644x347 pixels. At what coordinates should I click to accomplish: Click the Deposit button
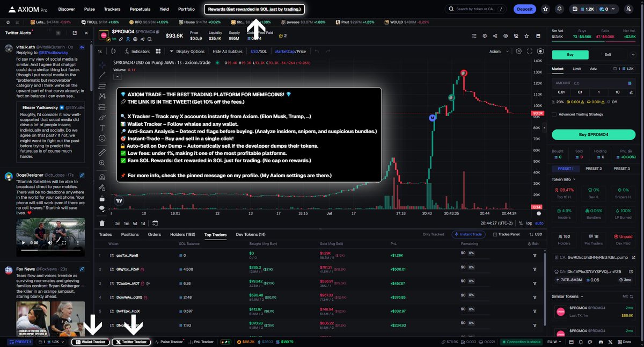pyautogui.click(x=524, y=9)
